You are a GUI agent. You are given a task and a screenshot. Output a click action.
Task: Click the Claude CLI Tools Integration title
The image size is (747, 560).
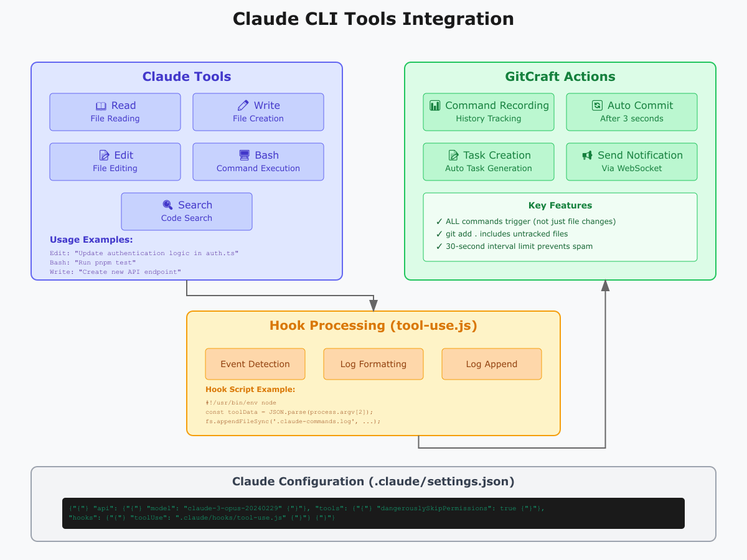point(374,19)
